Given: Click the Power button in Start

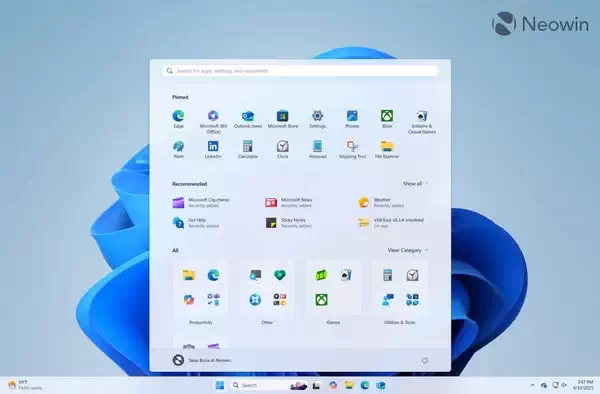Looking at the screenshot, I should (425, 360).
